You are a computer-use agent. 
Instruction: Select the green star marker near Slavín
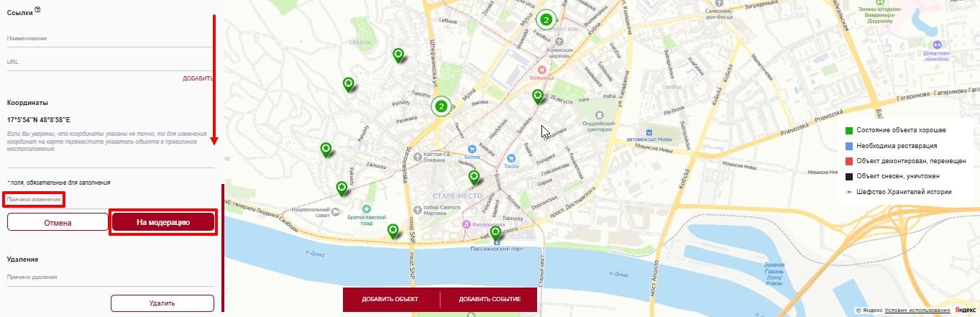(398, 55)
